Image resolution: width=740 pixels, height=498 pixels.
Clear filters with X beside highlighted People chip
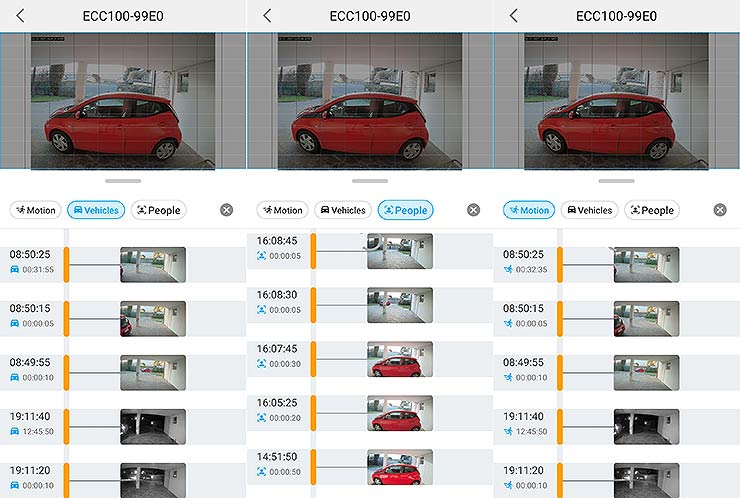(473, 210)
